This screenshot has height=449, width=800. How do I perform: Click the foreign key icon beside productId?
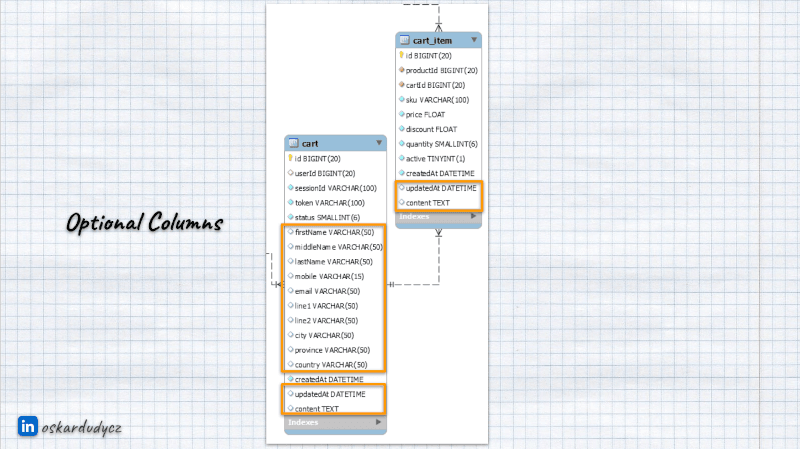point(402,70)
